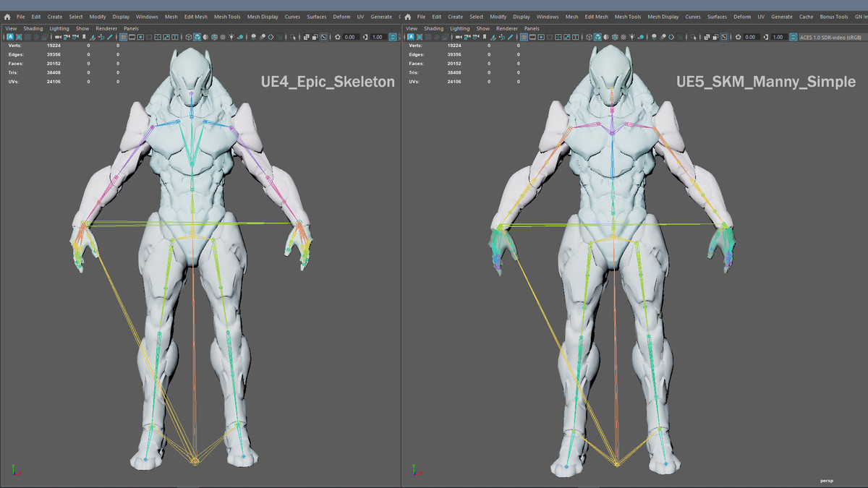The width and height of the screenshot is (868, 488).
Task: Toggle Grid display in UE4 viewport toolbar
Action: tap(123, 37)
